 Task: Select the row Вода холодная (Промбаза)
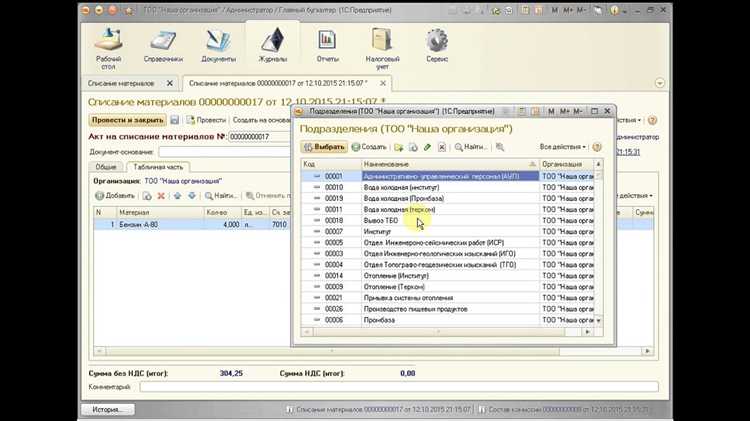[449, 199]
